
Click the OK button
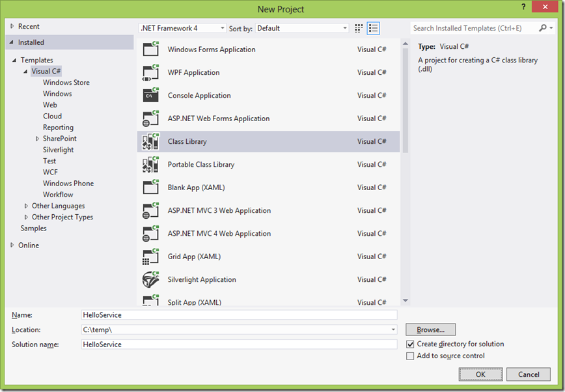click(x=480, y=374)
